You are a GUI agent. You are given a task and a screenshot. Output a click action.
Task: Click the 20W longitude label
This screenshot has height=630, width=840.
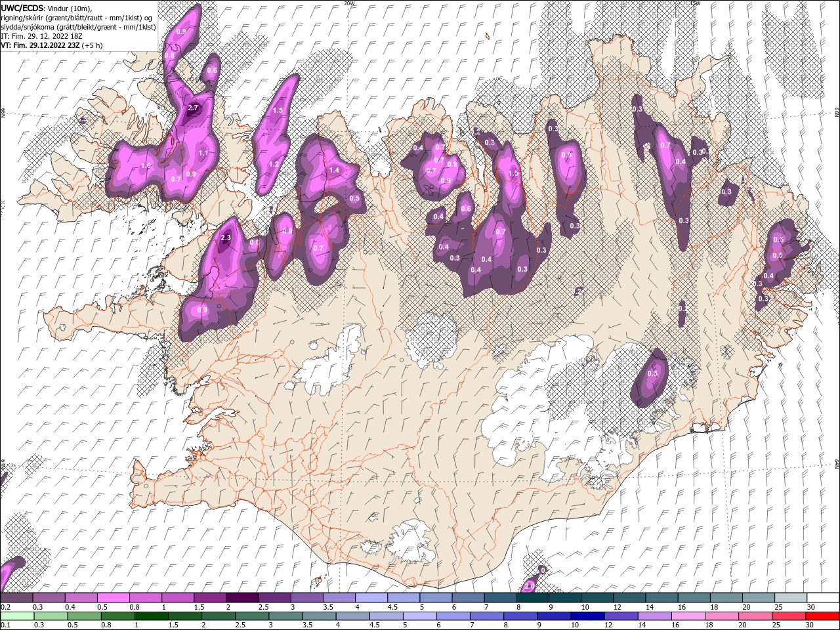tap(349, 3)
